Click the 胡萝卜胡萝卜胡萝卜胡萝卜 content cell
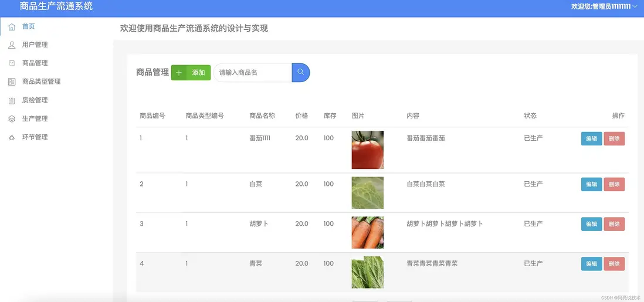The height and width of the screenshot is (302, 644). (445, 223)
